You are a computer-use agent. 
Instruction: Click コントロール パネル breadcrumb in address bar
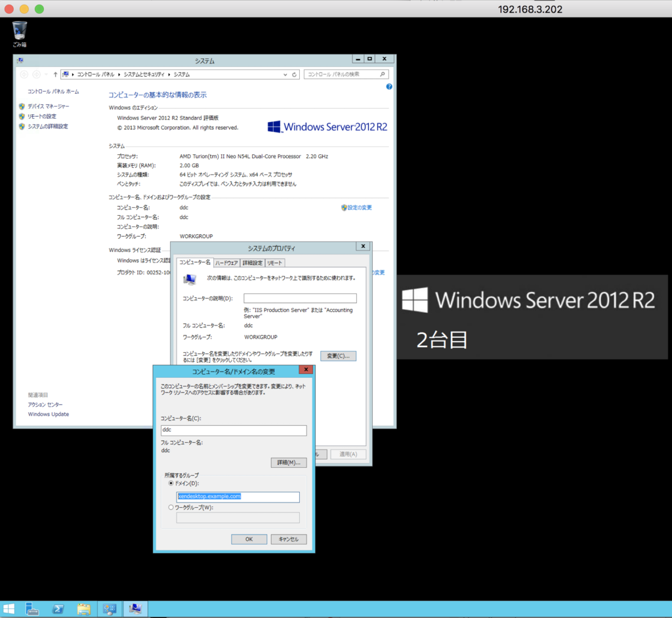pos(96,75)
